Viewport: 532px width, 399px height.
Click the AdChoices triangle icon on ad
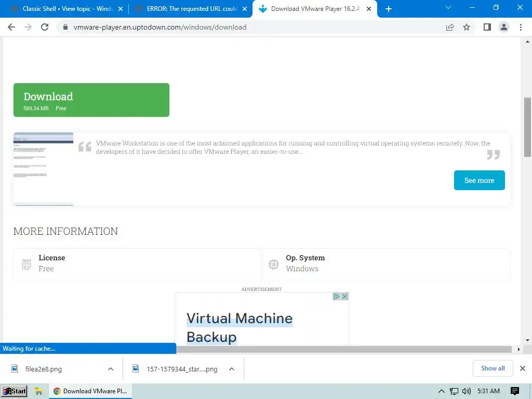tap(336, 296)
